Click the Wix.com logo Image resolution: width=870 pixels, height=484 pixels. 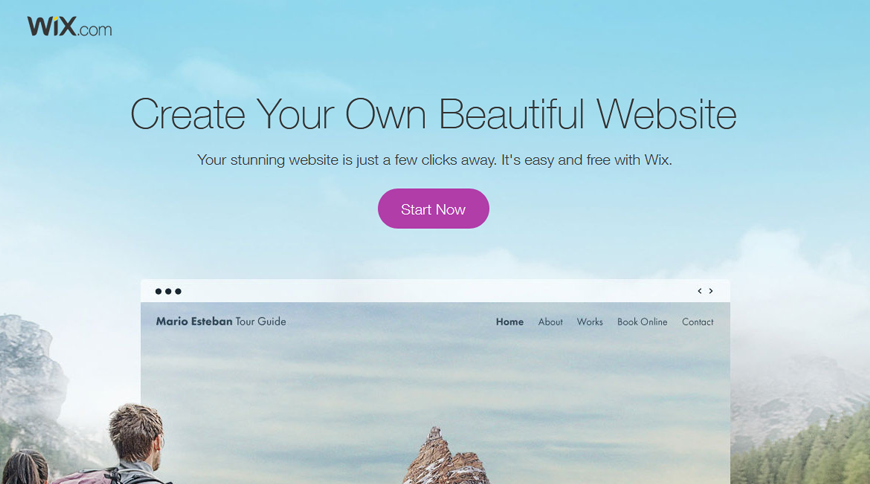click(69, 27)
